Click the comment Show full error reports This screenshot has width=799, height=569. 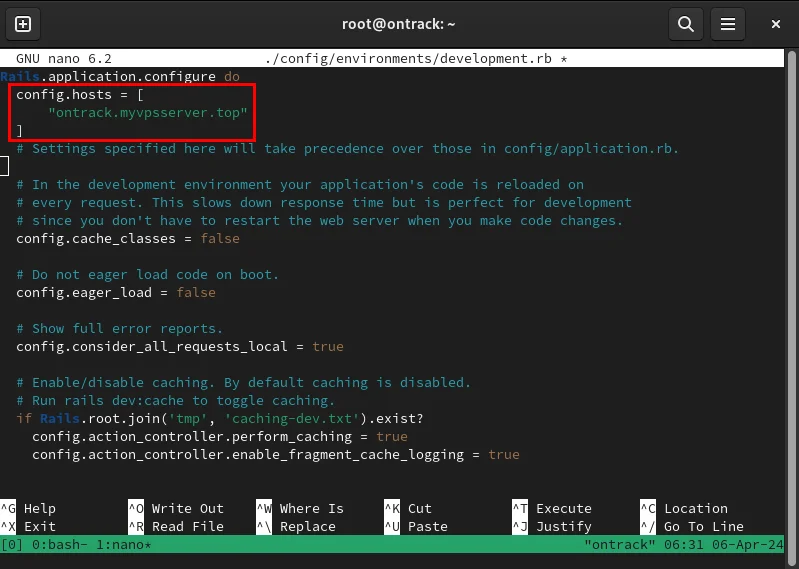click(120, 329)
